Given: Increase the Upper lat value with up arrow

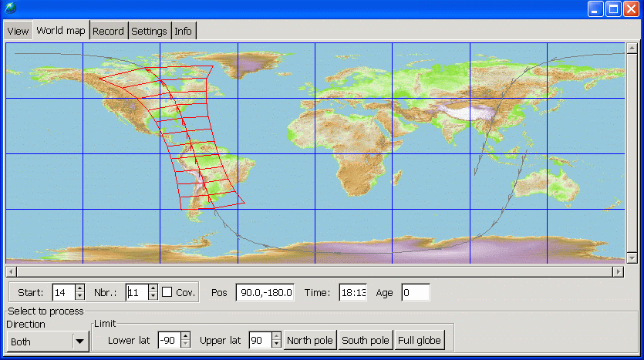Looking at the screenshot, I should click(x=276, y=336).
